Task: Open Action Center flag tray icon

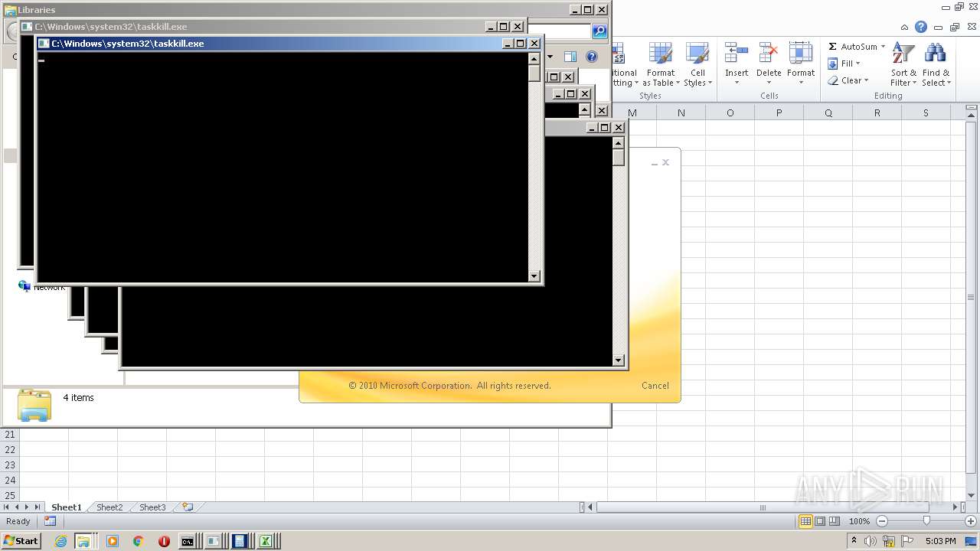Action: click(907, 541)
